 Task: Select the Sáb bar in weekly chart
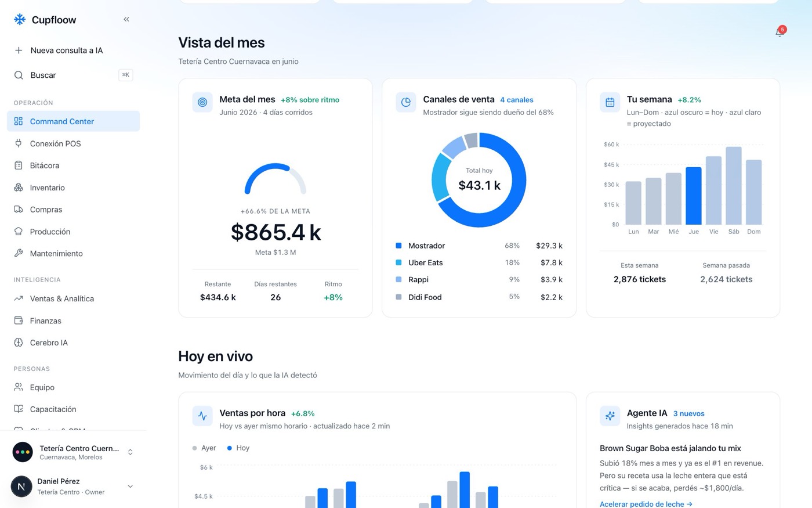(x=734, y=186)
